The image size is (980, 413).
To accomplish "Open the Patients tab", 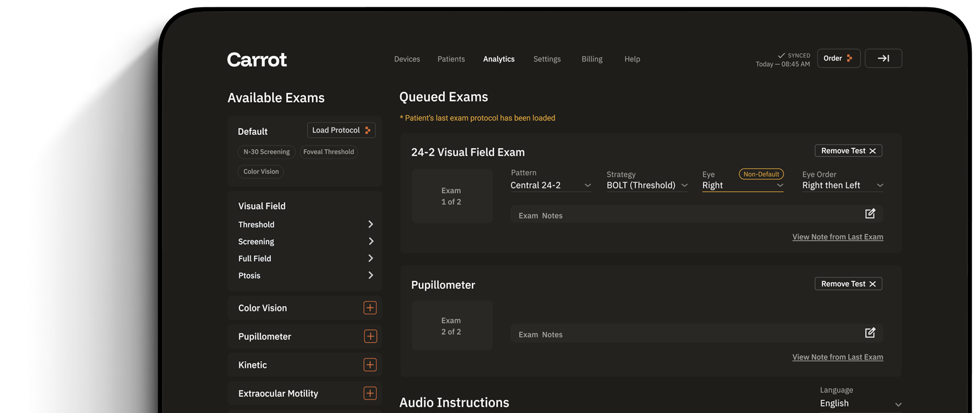I will [451, 59].
